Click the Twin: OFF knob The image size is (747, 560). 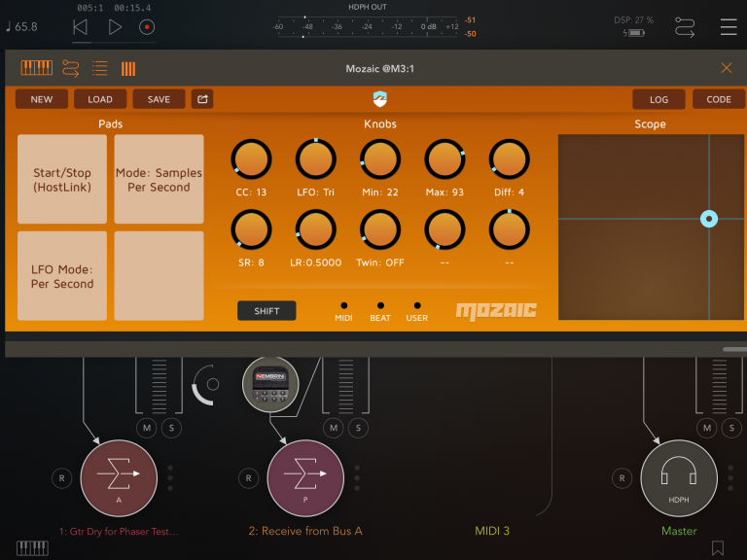click(380, 229)
